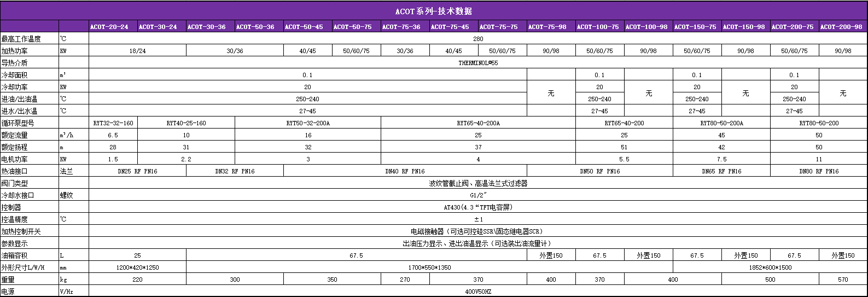Select the DN25 RF PN16 flange cell

(137, 171)
